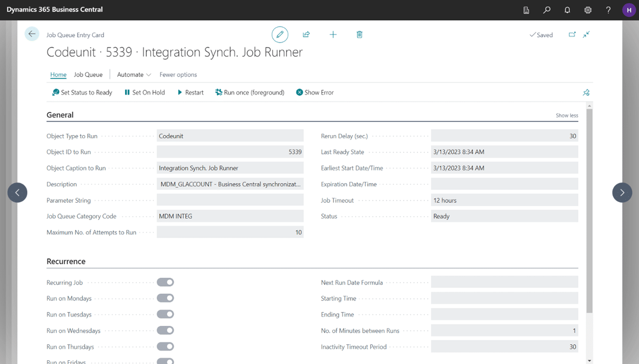Pin the action bar

click(586, 93)
